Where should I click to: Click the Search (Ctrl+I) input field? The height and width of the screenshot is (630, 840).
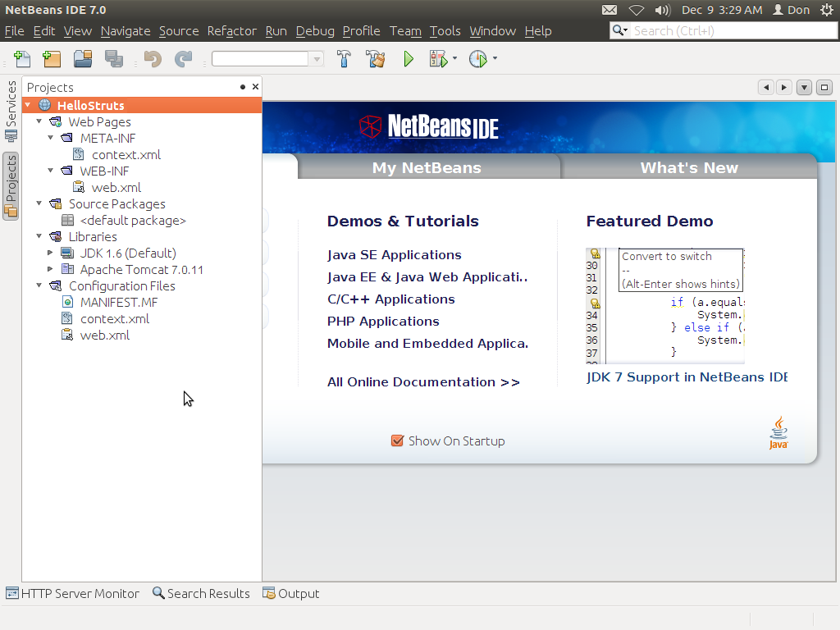click(x=733, y=30)
